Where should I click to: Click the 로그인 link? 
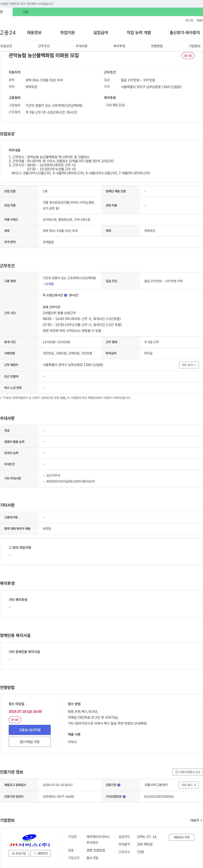189,21
